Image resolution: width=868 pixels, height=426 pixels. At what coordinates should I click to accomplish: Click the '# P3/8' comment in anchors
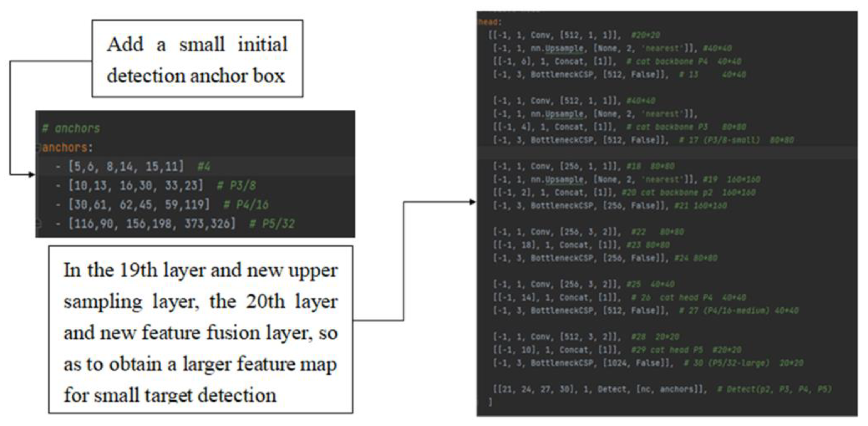tap(236, 186)
